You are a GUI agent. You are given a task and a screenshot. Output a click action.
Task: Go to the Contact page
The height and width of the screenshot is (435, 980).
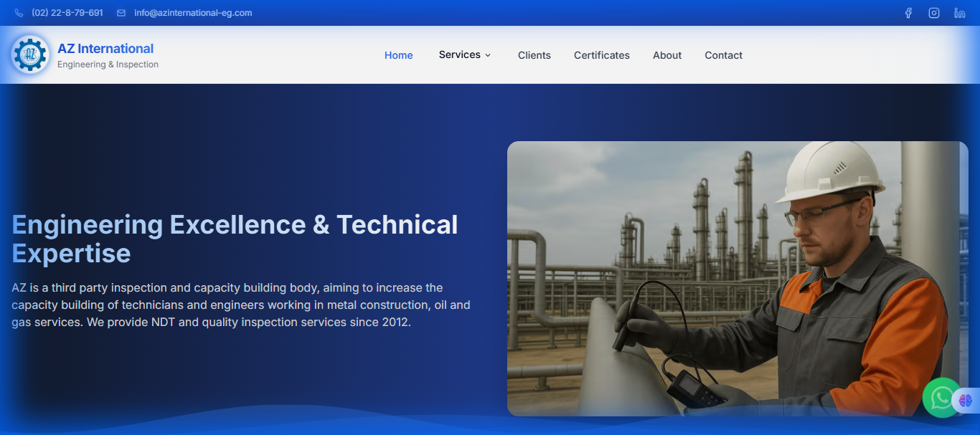tap(723, 55)
